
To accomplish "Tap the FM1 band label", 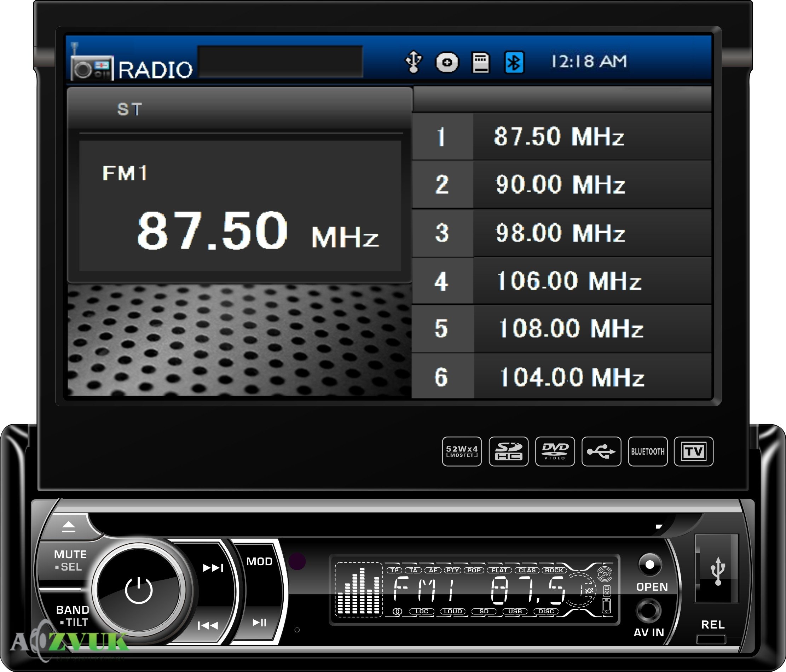I will (x=125, y=173).
